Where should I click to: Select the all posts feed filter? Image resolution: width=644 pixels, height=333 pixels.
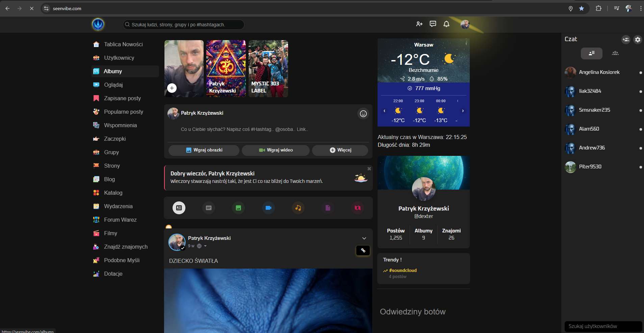point(179,208)
